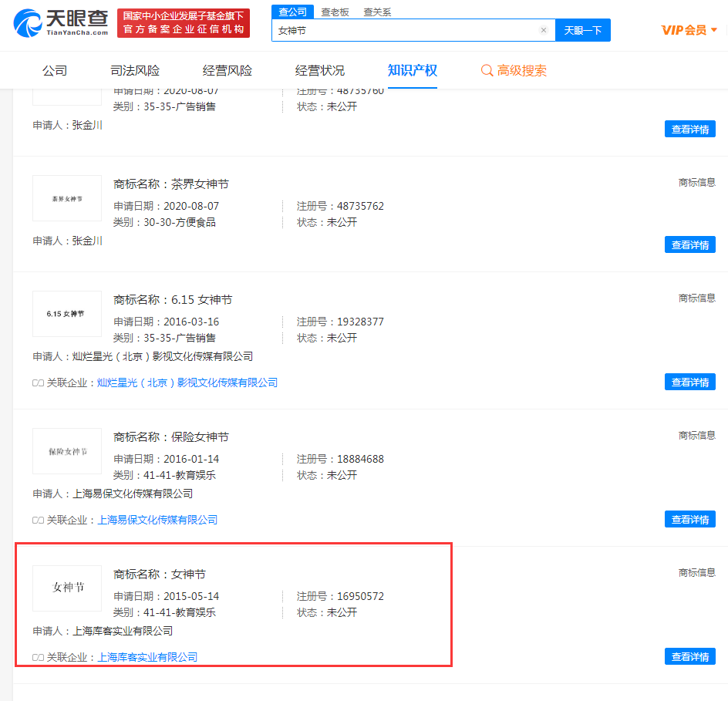Switch to the 查关系 search tab
The height and width of the screenshot is (701, 728).
[x=379, y=12]
